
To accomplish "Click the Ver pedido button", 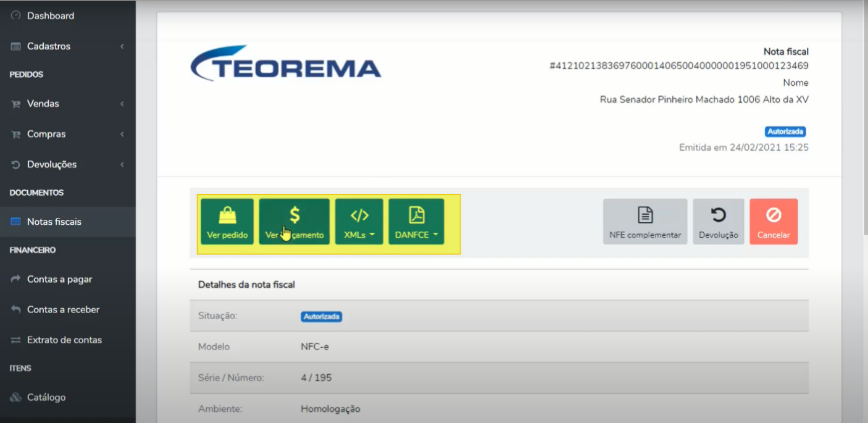I will [x=227, y=222].
